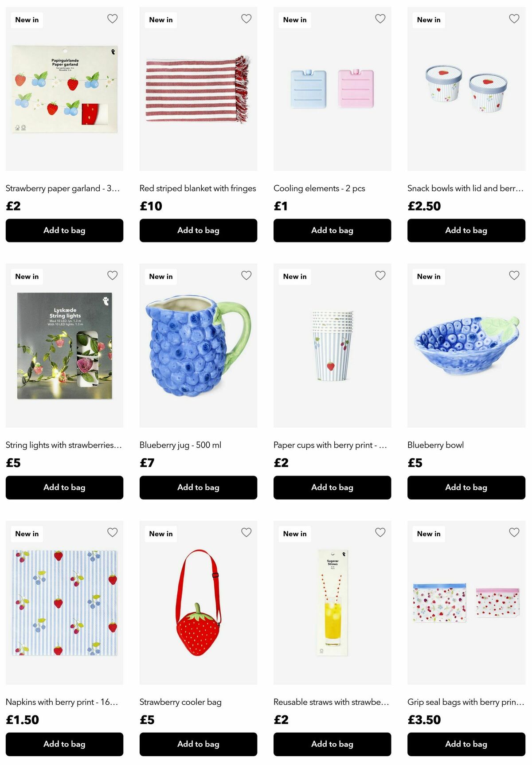
Task: Click the Snack bowls with lid product photo
Action: click(466, 89)
